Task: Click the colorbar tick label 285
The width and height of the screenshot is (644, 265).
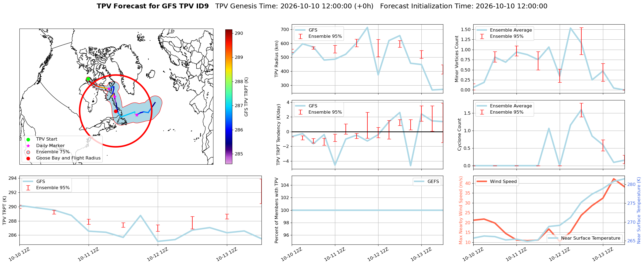Action: click(239, 154)
